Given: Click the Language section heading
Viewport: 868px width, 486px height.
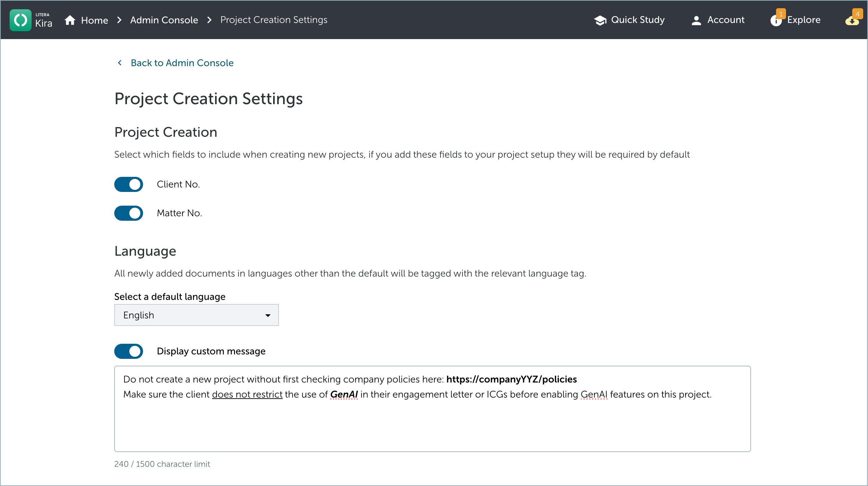Looking at the screenshot, I should [145, 251].
